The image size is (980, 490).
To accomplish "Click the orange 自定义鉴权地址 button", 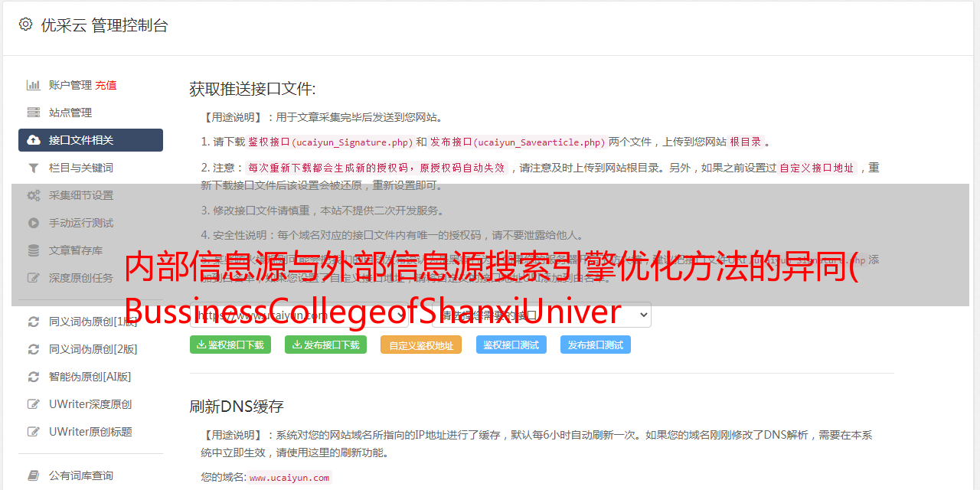I will pyautogui.click(x=421, y=345).
